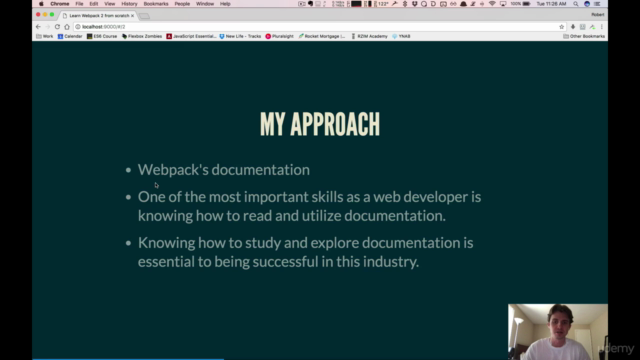Click the bullet starting One of the most important
Image resolution: width=640 pixels, height=360 pixels.
pyautogui.click(x=309, y=206)
